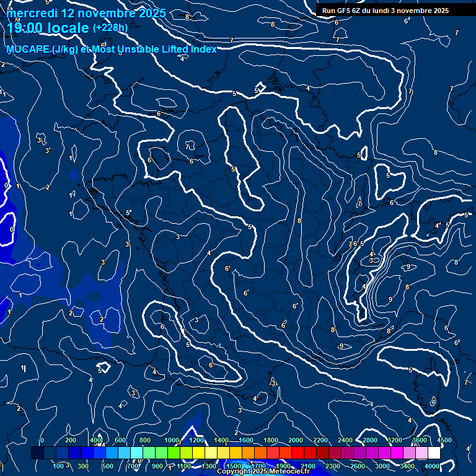Click the date text 'mercredi 12 novembre 2025'
Screen dimensions: 476x476
point(86,13)
